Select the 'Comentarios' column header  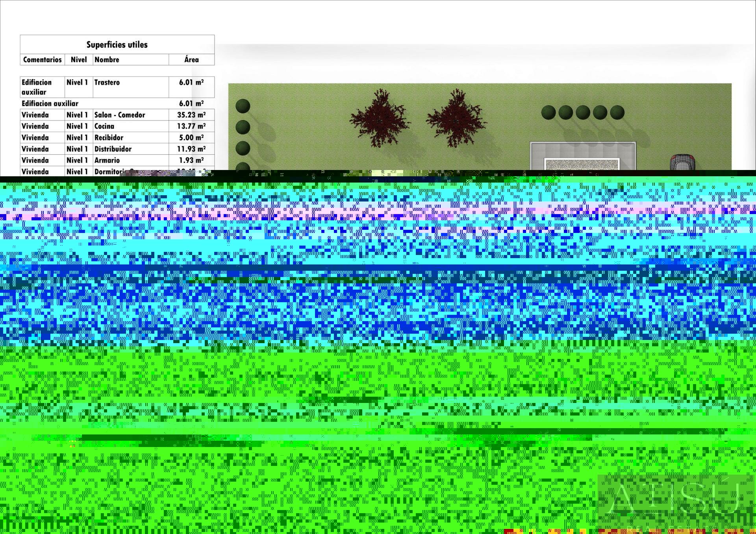coord(43,59)
